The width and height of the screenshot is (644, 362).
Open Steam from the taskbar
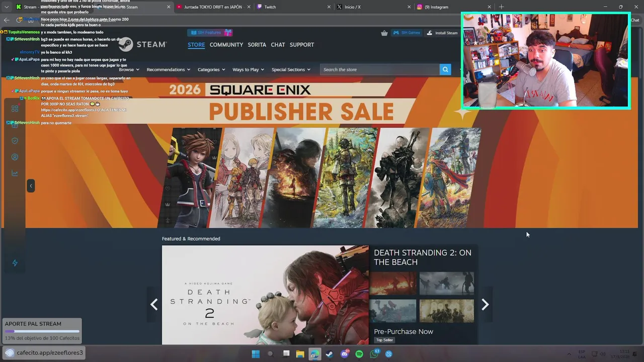pos(329,354)
